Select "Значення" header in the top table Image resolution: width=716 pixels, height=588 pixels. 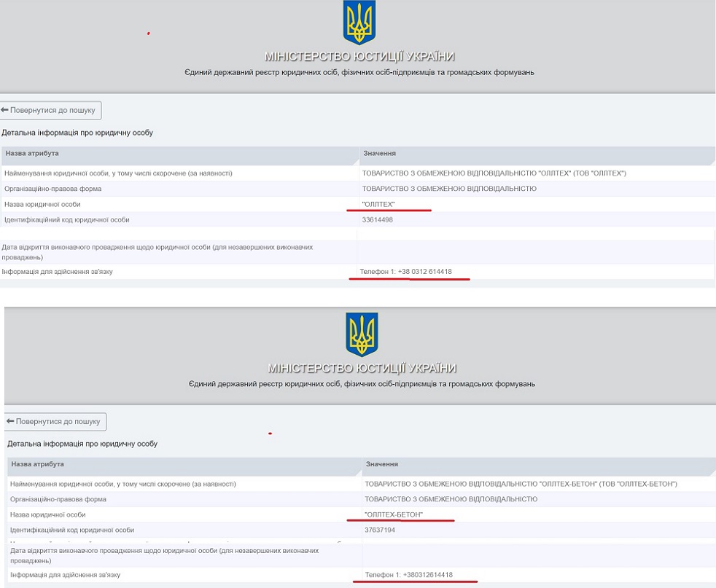pos(379,154)
